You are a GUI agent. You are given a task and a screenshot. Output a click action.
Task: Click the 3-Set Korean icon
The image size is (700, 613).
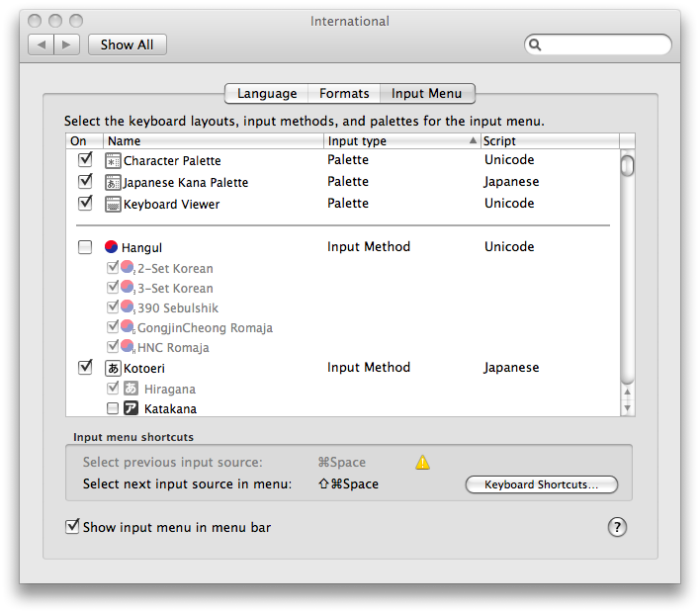coord(128,287)
